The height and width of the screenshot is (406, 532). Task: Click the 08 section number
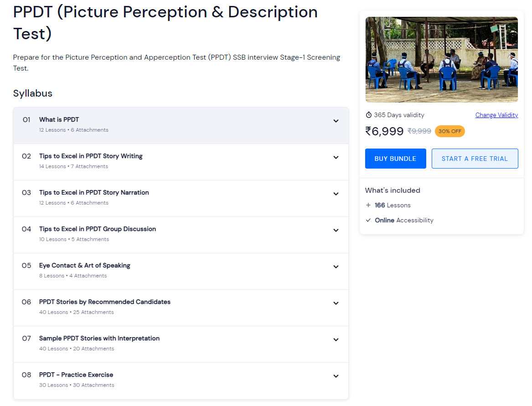26,375
